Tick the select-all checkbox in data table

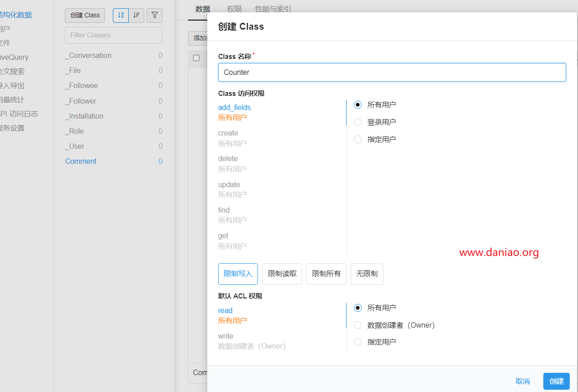(196, 58)
